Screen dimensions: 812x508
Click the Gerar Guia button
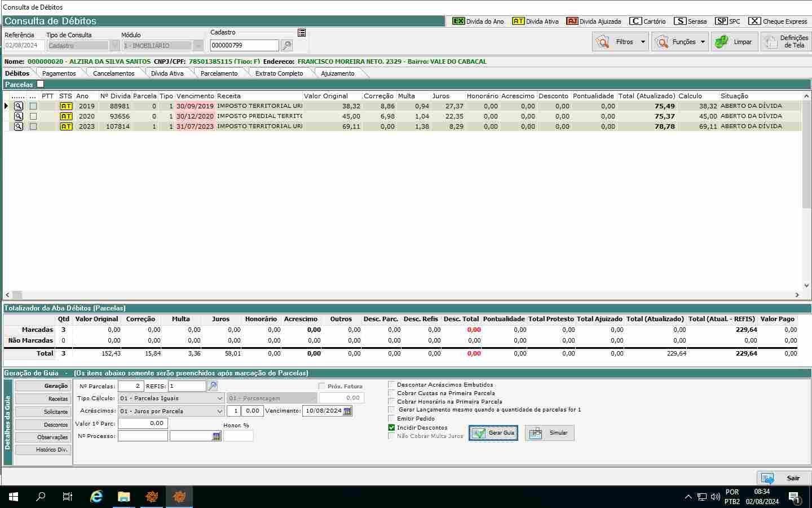pos(493,433)
